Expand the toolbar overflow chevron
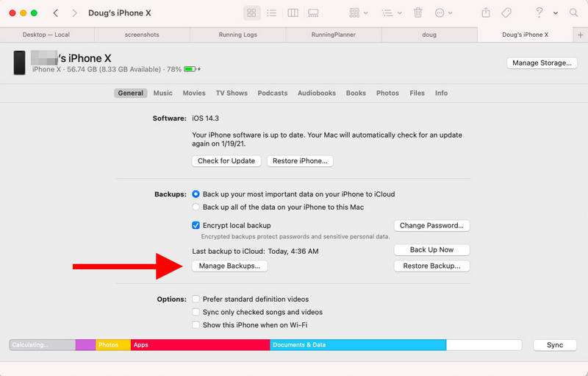The width and height of the screenshot is (588, 376). pos(556,13)
